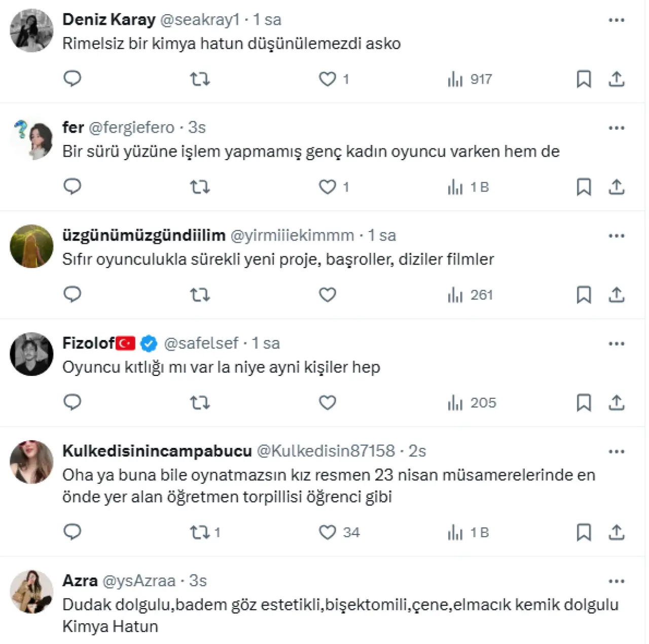Retweet Kulkedisinincampabucu's tweet with 1 retweet

200,533
